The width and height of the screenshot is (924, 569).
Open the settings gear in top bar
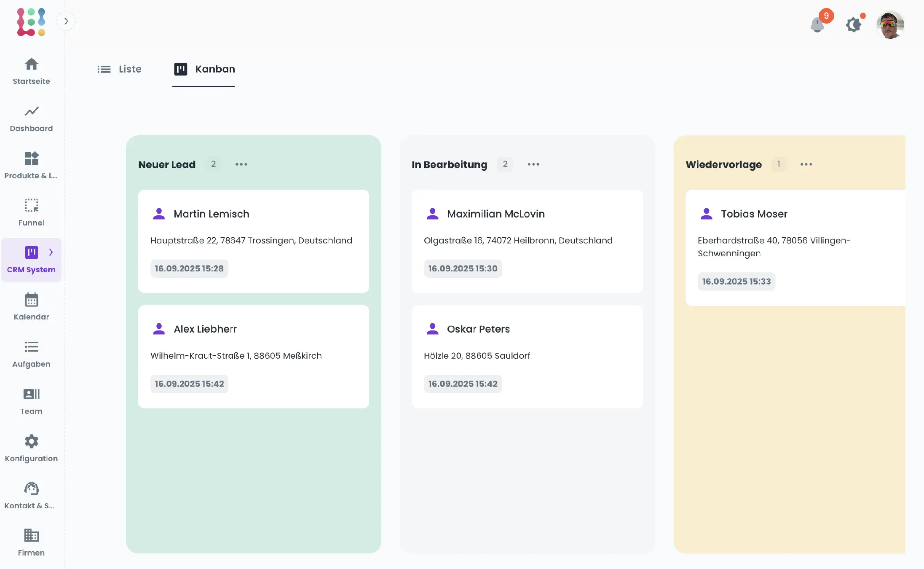pos(854,24)
